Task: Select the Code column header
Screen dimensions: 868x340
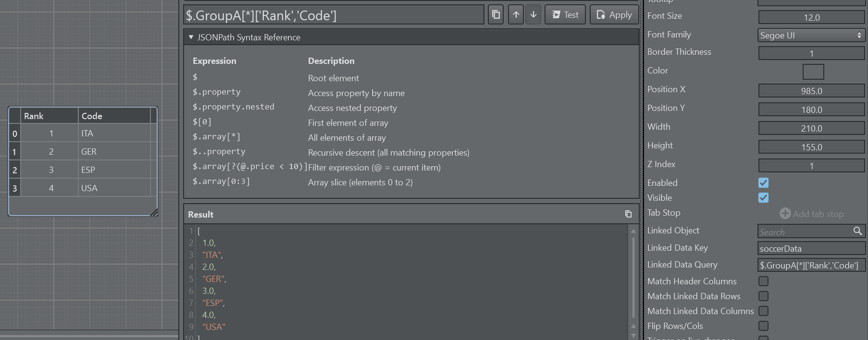Action: (x=114, y=116)
